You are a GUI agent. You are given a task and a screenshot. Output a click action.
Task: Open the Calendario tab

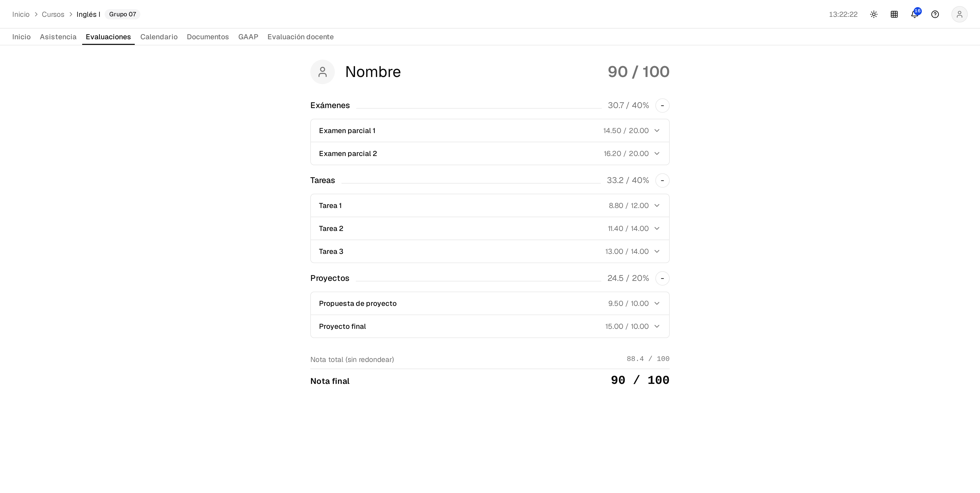(159, 37)
